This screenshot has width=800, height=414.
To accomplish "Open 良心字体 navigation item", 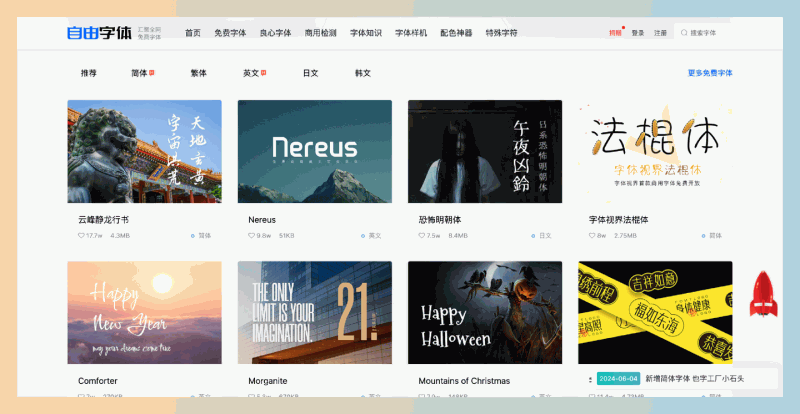I will point(276,33).
